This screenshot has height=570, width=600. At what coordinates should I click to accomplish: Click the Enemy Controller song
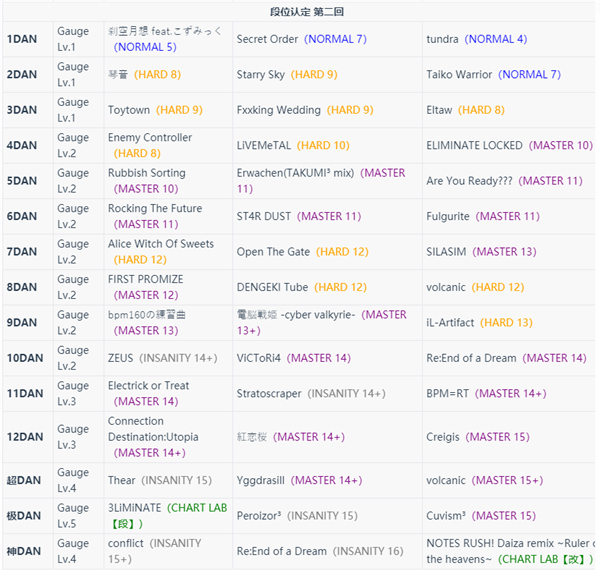[x=150, y=138]
